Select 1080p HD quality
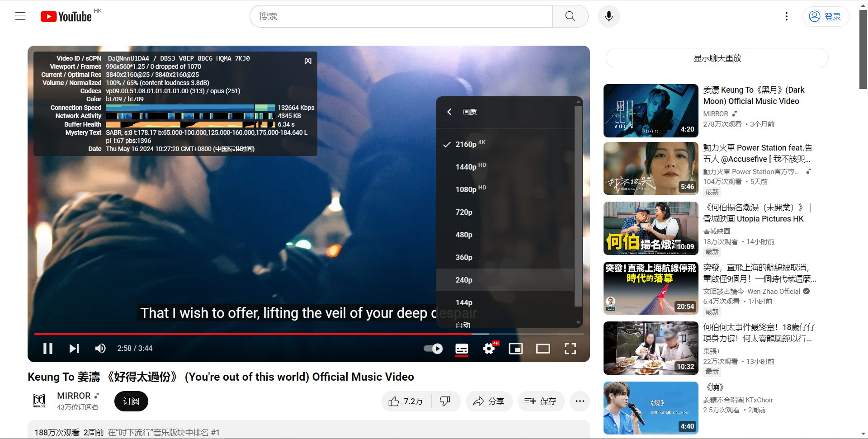This screenshot has width=868, height=439. [x=505, y=189]
